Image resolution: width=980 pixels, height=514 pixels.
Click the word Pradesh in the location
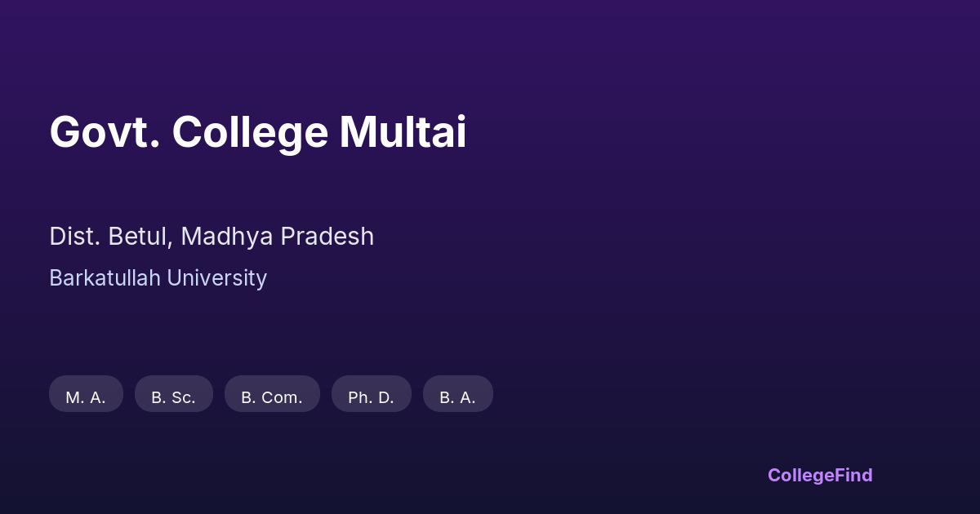[x=327, y=237]
